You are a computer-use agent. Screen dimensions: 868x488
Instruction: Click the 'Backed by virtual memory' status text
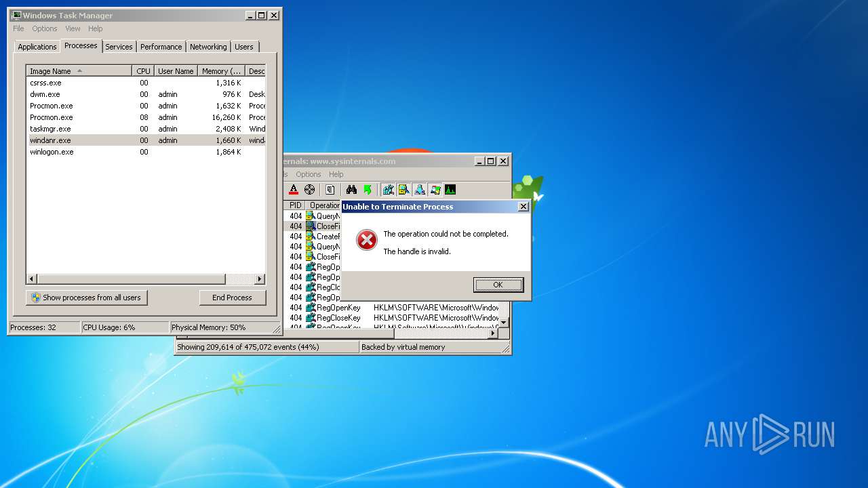403,347
